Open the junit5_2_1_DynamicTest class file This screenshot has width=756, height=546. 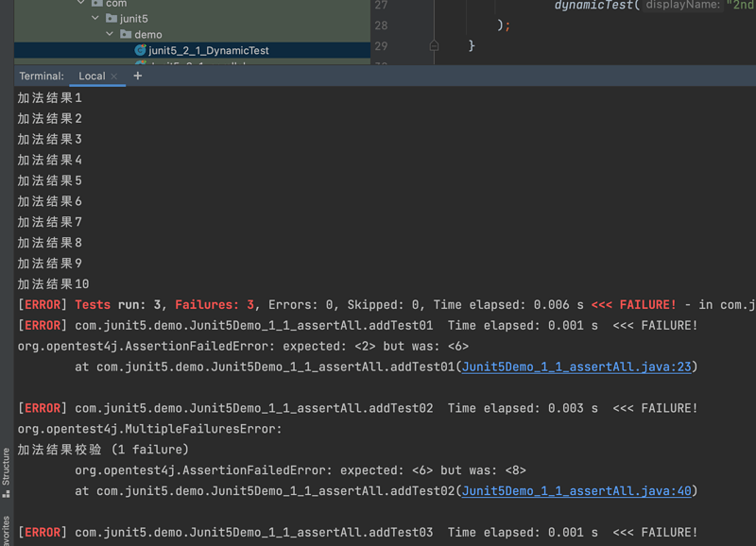(x=208, y=50)
